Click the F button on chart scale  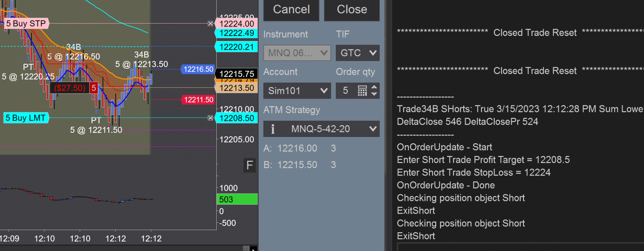(x=250, y=165)
